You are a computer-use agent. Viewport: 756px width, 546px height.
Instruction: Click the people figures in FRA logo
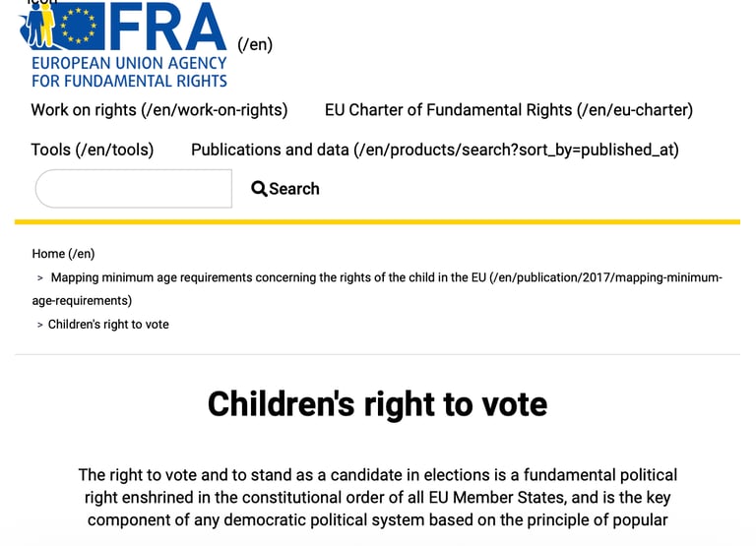tap(37, 28)
